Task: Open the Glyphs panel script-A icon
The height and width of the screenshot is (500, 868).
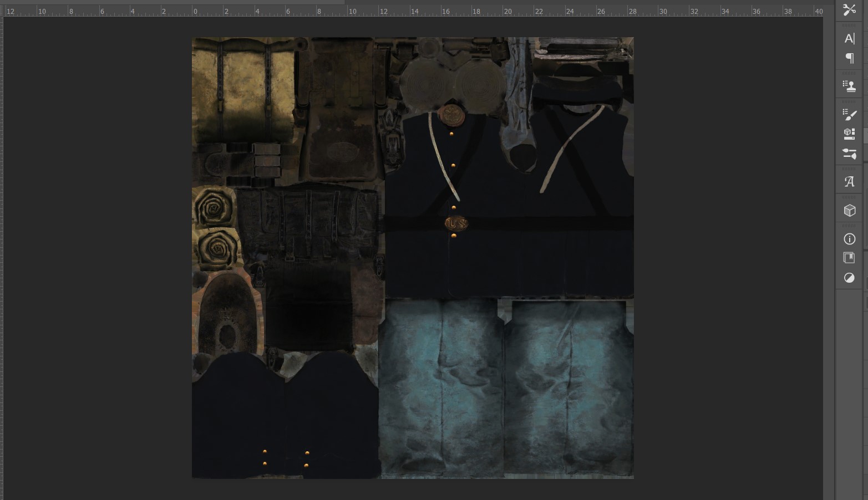Action: tap(849, 182)
